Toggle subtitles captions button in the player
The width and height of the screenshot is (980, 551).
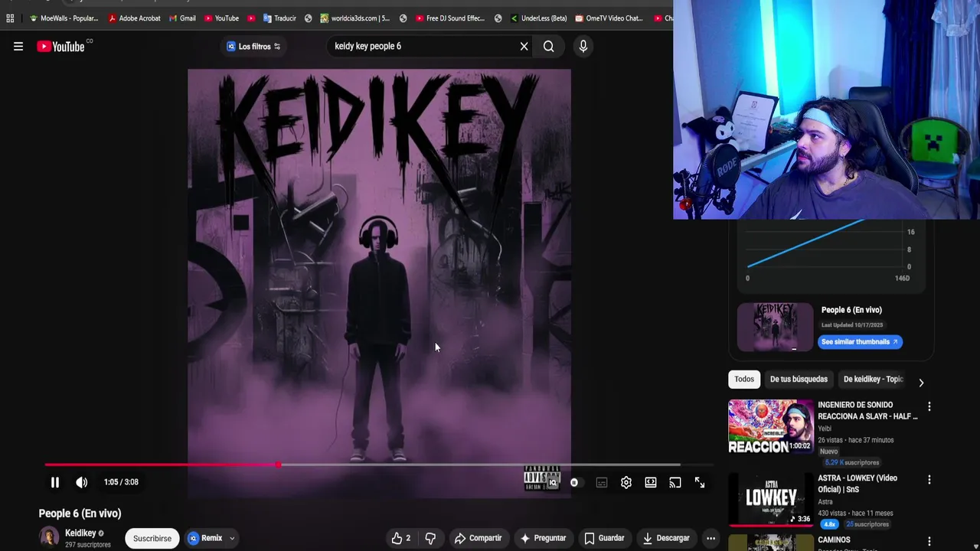click(x=602, y=483)
